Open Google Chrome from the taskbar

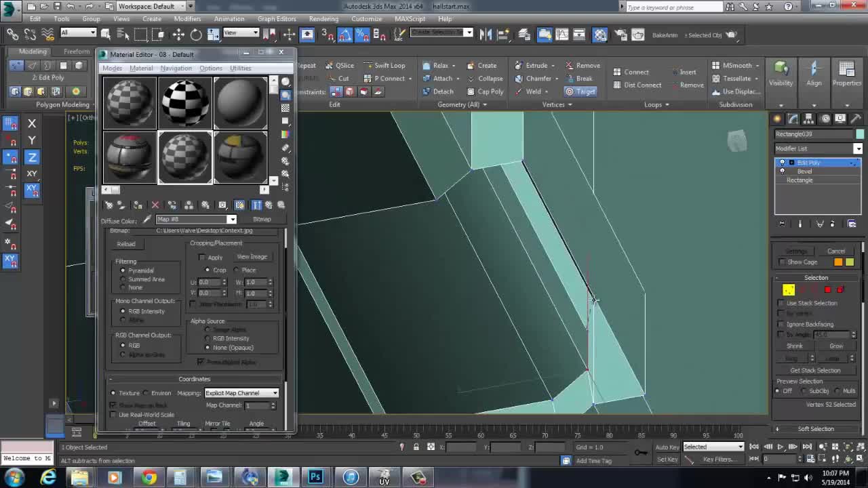click(x=149, y=478)
